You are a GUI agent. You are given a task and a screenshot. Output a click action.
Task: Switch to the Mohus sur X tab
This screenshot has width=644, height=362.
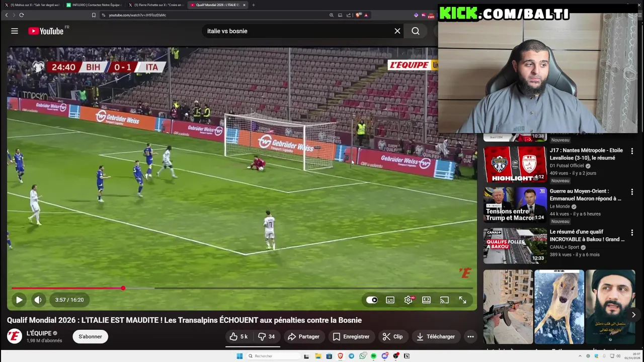coord(33,5)
